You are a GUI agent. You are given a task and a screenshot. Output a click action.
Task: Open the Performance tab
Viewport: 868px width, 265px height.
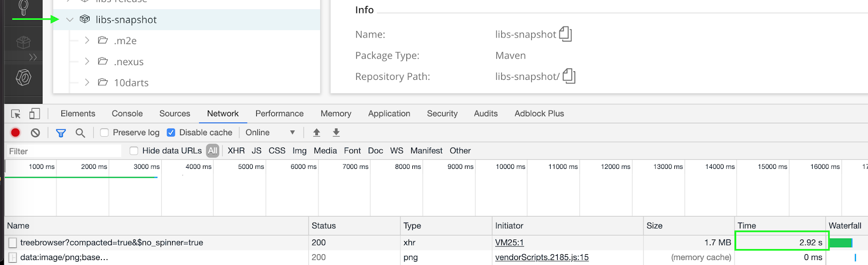pos(279,113)
